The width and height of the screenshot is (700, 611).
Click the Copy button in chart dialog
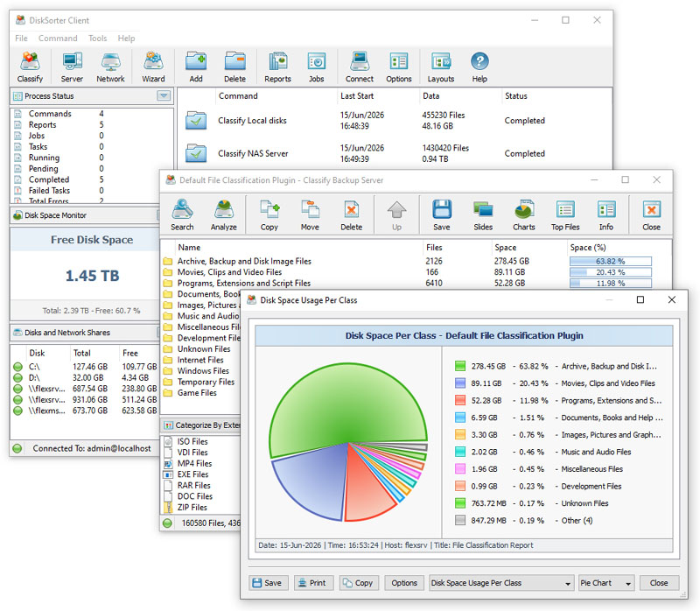(359, 583)
